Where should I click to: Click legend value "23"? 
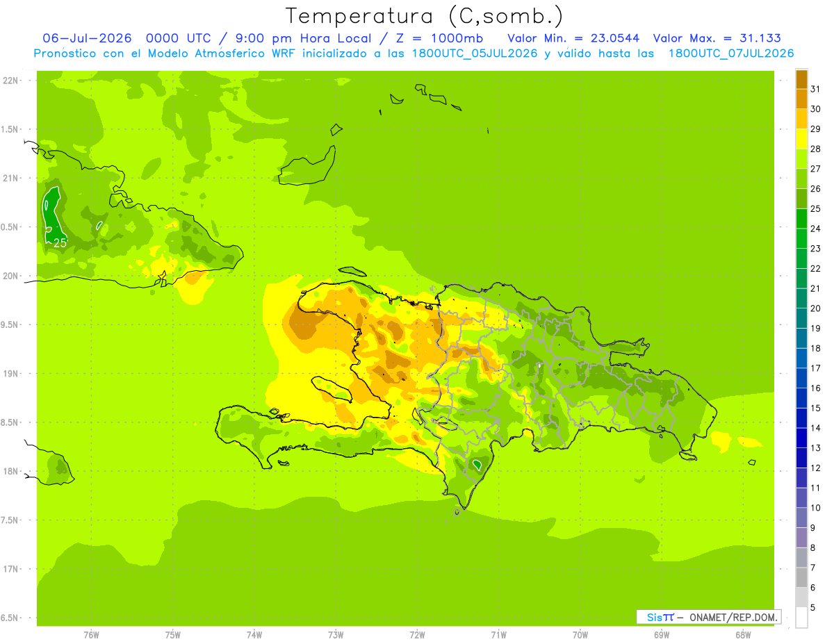click(815, 249)
